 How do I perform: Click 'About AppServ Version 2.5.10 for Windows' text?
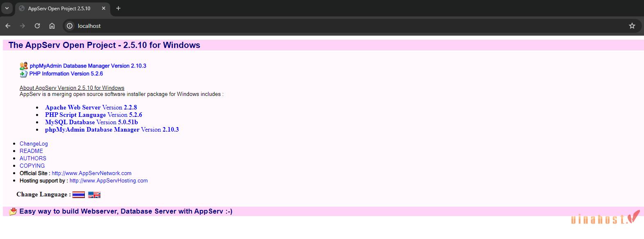72,88
